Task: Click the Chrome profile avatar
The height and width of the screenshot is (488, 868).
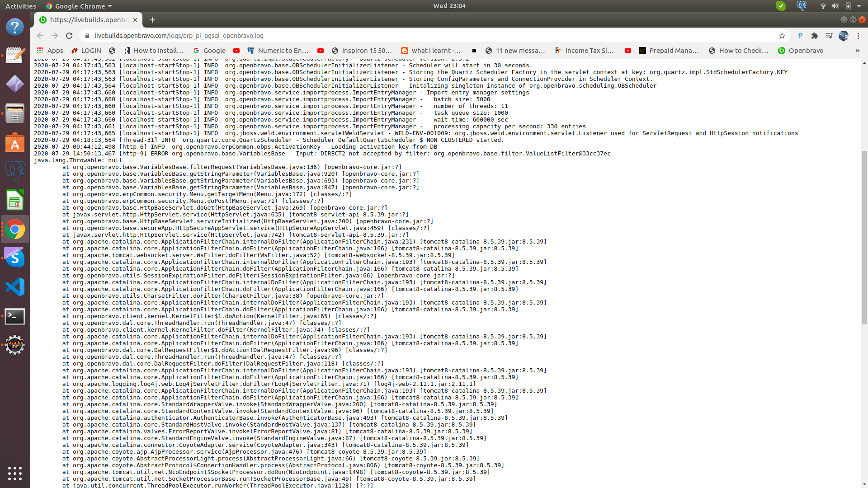Action: click(844, 36)
